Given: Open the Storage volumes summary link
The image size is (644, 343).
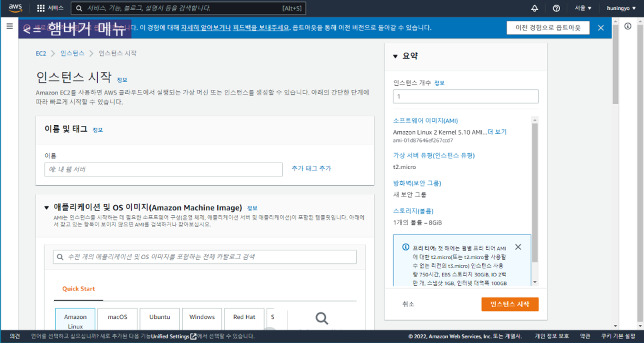Looking at the screenshot, I should pyautogui.click(x=413, y=211).
